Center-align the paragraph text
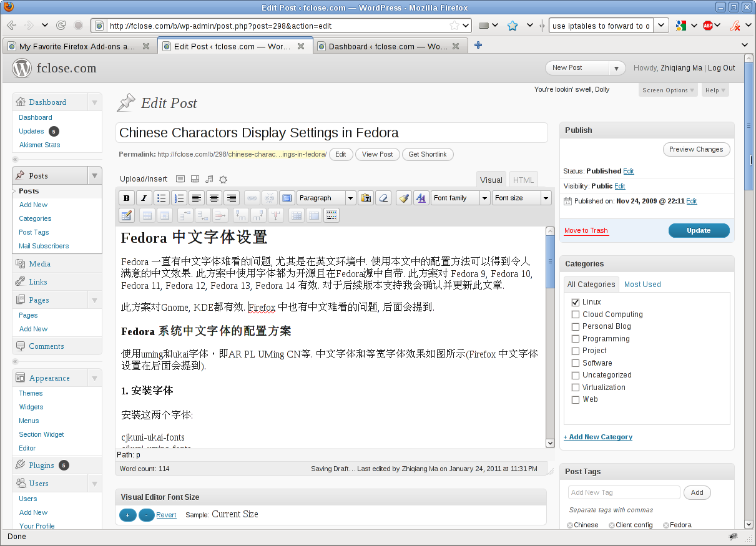 tap(214, 198)
